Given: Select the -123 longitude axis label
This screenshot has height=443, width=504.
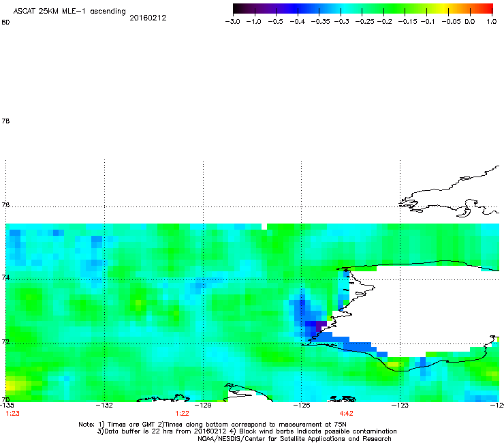Looking at the screenshot, I should (400, 406).
